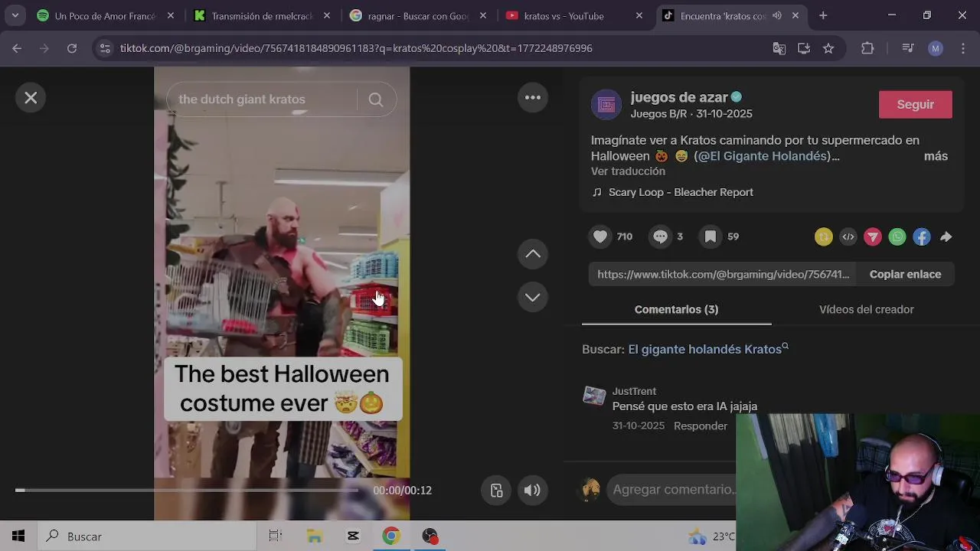
Task: Switch to the Transmisión de rmelcrack tab
Action: (x=262, y=15)
